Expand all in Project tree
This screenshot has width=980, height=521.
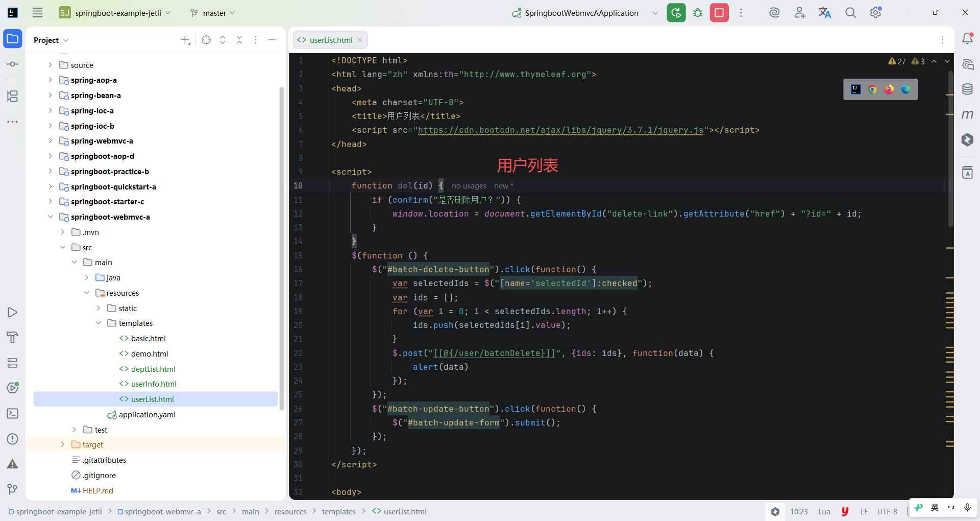coord(223,40)
